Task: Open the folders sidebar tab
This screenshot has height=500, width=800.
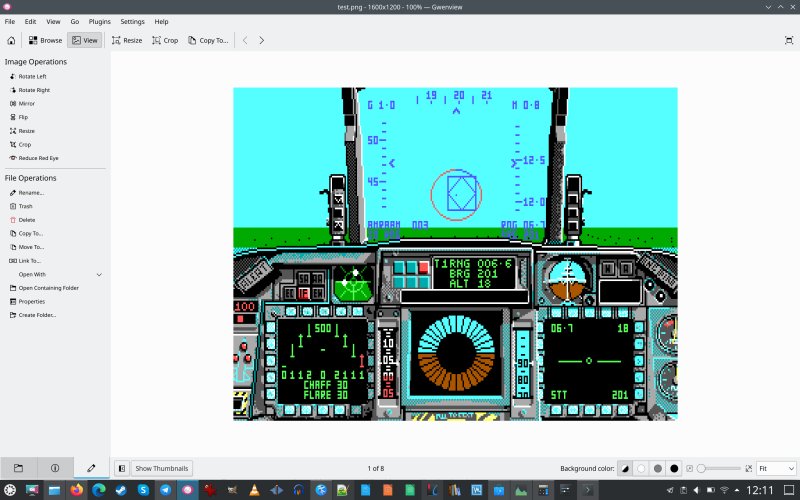Action: click(x=18, y=467)
